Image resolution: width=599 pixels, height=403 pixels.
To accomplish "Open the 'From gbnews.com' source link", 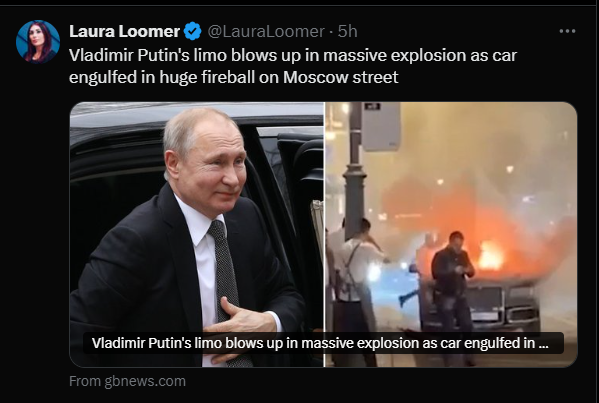I will 127,381.
